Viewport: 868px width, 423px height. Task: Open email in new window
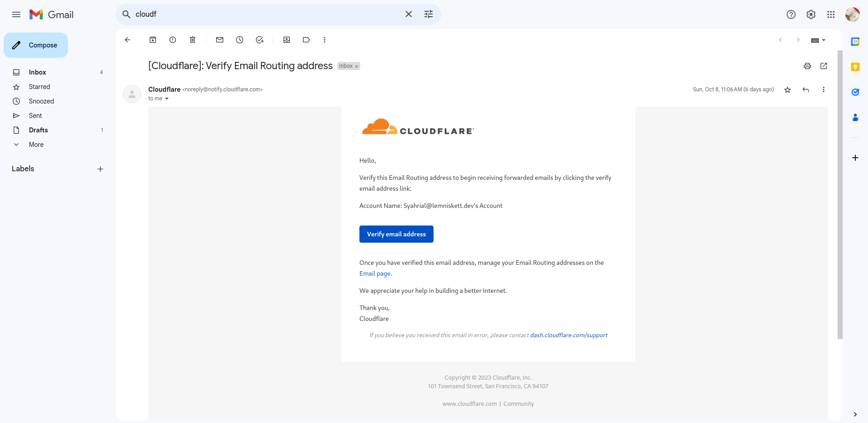(x=824, y=66)
